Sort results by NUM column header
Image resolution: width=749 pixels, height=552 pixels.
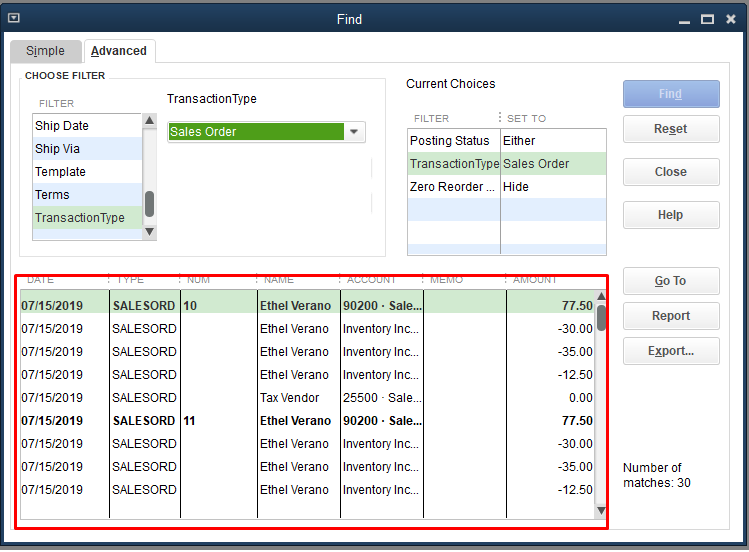pyautogui.click(x=199, y=280)
